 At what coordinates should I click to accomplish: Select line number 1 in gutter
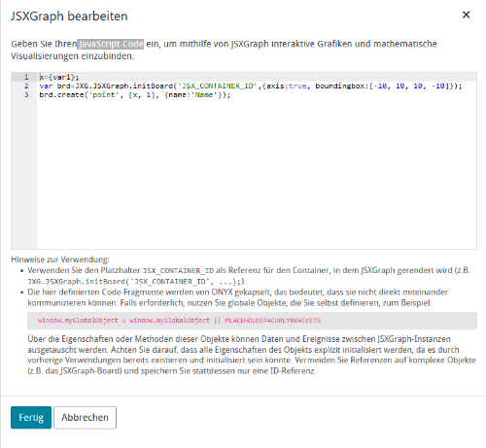tap(26, 77)
